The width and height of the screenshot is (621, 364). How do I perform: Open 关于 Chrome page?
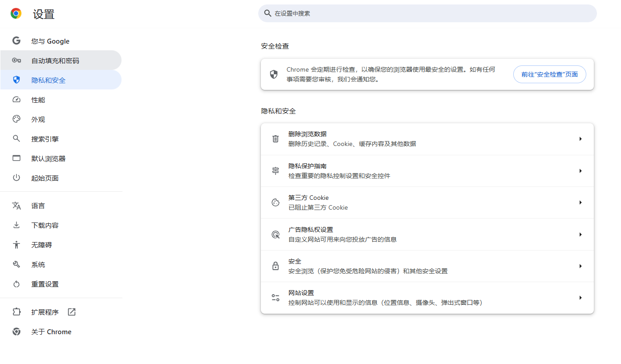pyautogui.click(x=61, y=332)
